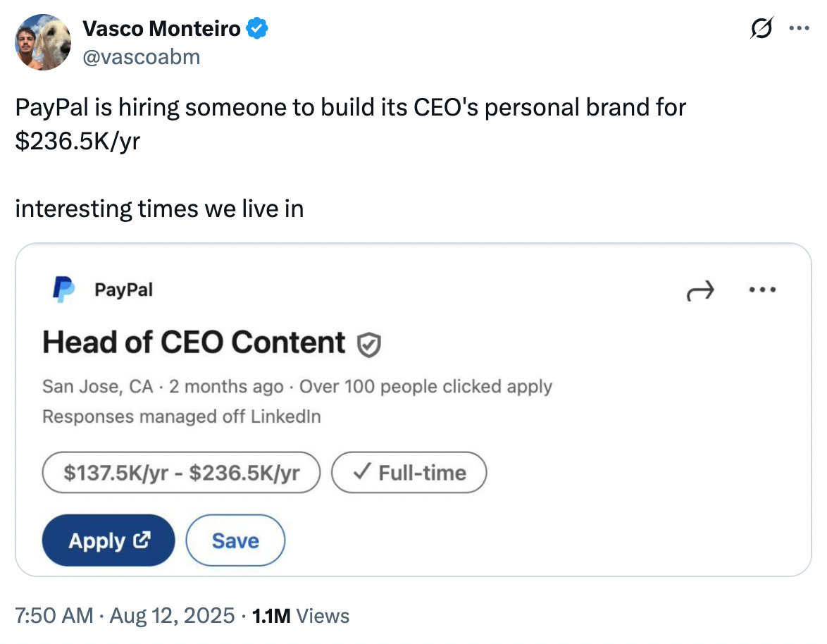This screenshot has width=827, height=644.
Task: Click the Head of CEO Content job title
Action: click(x=194, y=342)
